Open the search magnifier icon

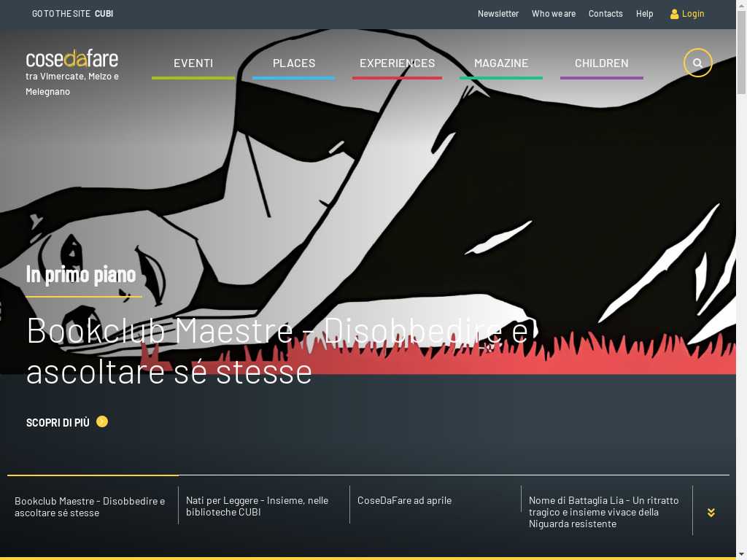pos(697,63)
